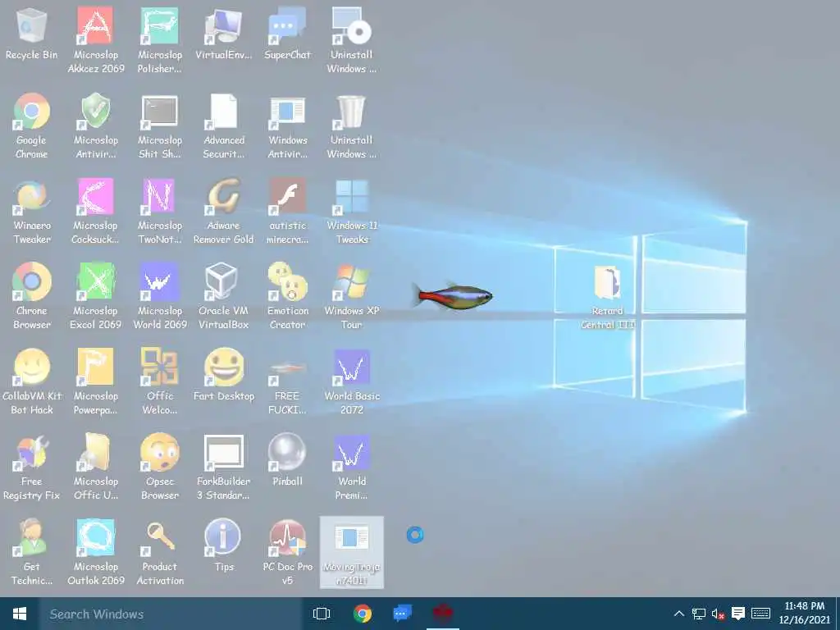The height and width of the screenshot is (630, 840).
Task: Launch Microslop Antivir shield icon
Action: click(x=96, y=126)
